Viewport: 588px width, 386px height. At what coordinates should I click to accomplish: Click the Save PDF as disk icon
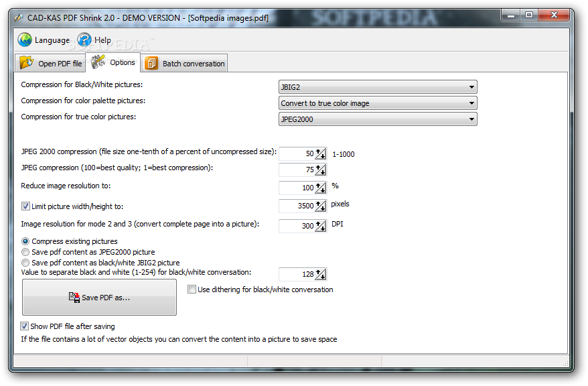pos(74,298)
